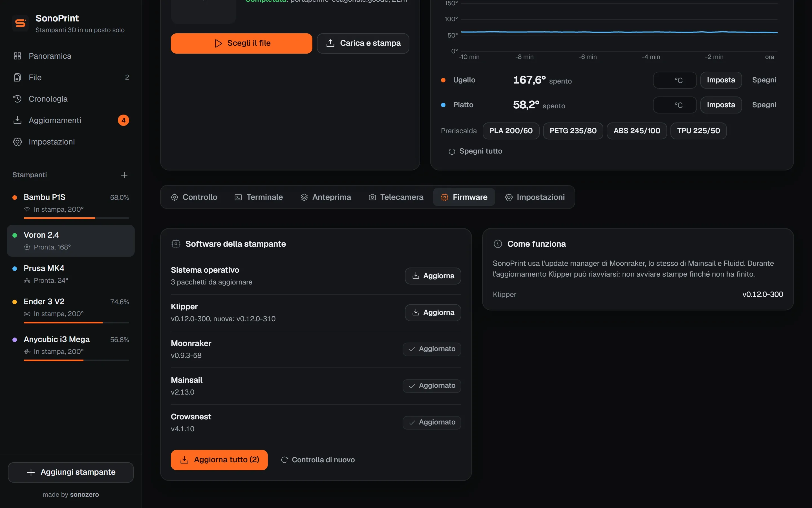Click Aggiorna for Klipper
The height and width of the screenshot is (508, 812).
(433, 313)
